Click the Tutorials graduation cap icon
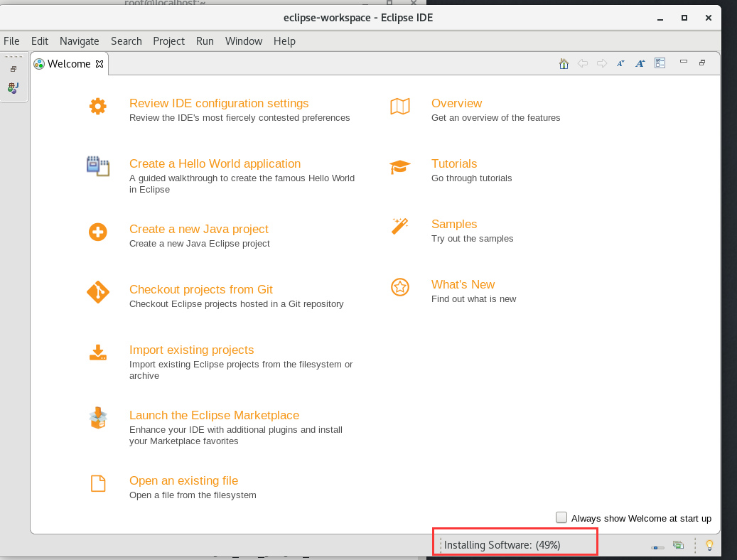Viewport: 737px width, 560px height. pos(400,167)
